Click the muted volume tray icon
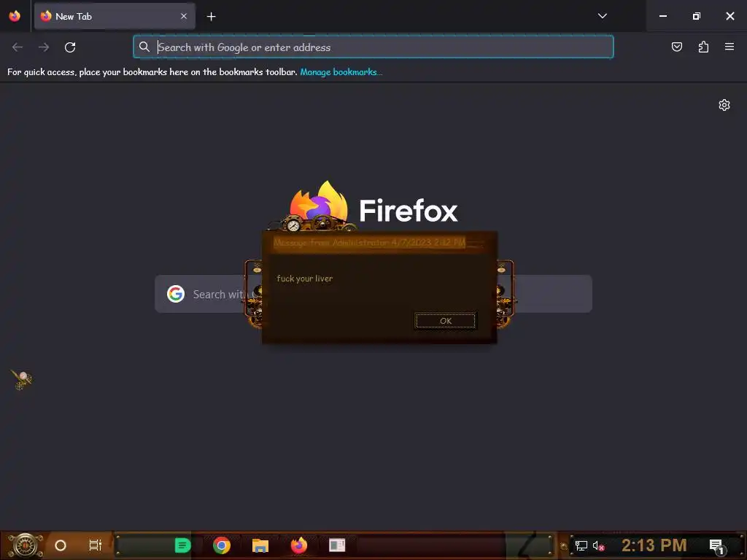This screenshot has width=747, height=560. [x=598, y=545]
